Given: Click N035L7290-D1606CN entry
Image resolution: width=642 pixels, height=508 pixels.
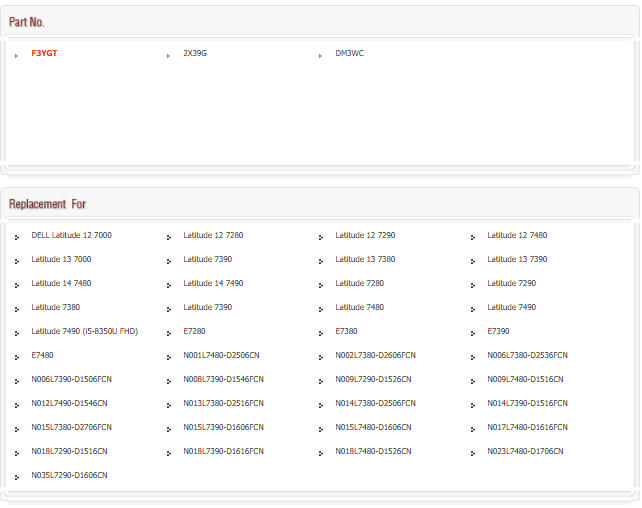Looking at the screenshot, I should 70,476.
